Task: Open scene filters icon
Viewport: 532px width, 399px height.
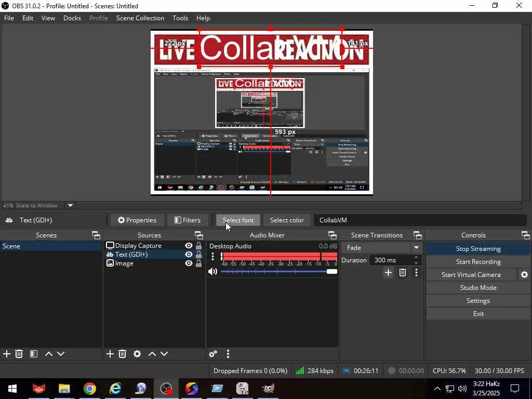Action: coord(34,354)
